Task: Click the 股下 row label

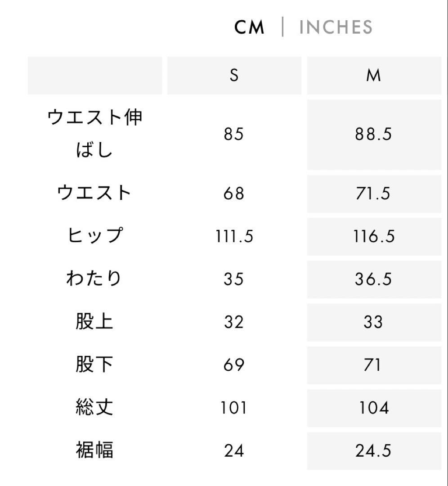Action: tap(94, 364)
